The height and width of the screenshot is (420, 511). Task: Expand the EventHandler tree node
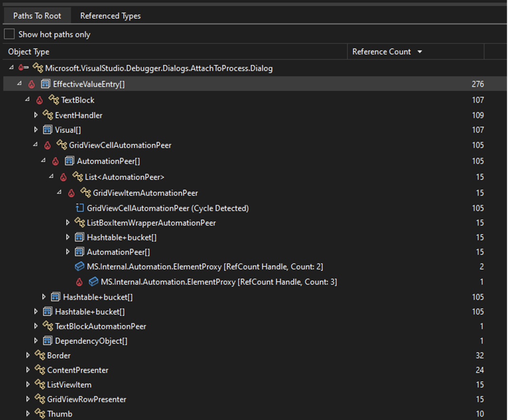[x=36, y=115]
